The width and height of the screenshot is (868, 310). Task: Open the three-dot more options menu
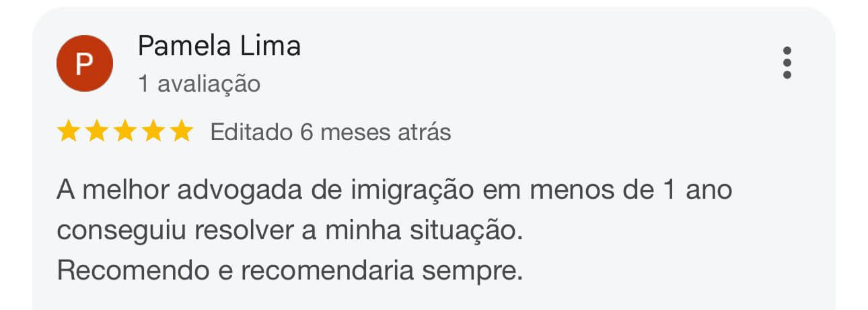coord(787,63)
